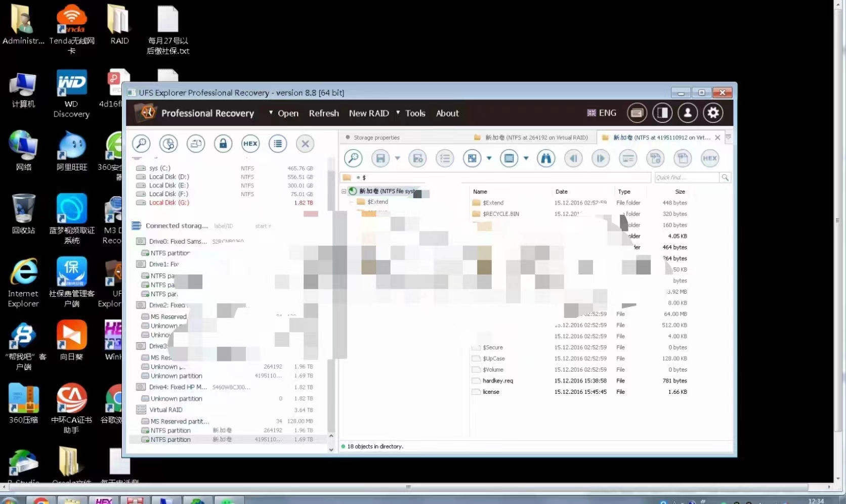Select the RAID folder on the desktop
This screenshot has width=846, height=504.
[119, 25]
